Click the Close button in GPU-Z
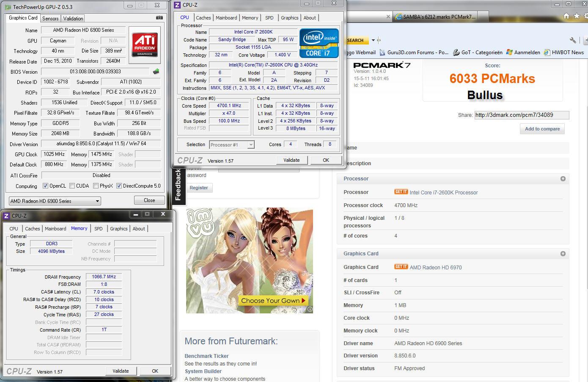 point(149,200)
